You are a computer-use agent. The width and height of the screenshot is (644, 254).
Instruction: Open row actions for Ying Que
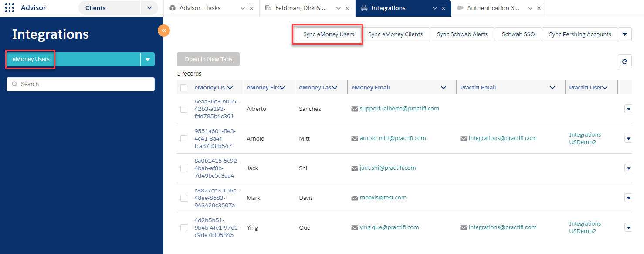(628, 227)
